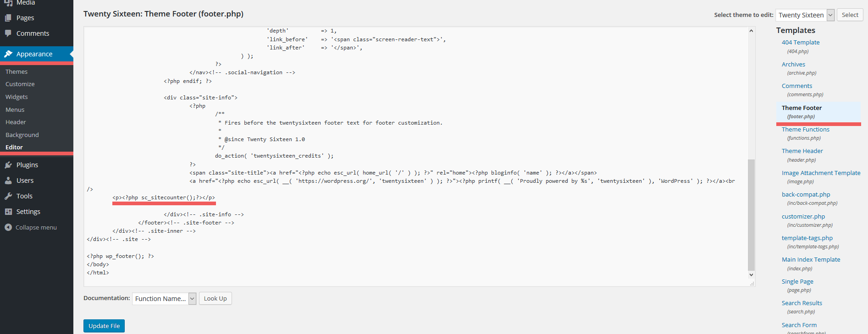Click the do_action twentysixteen_credits line
868x334 pixels.
click(x=274, y=156)
